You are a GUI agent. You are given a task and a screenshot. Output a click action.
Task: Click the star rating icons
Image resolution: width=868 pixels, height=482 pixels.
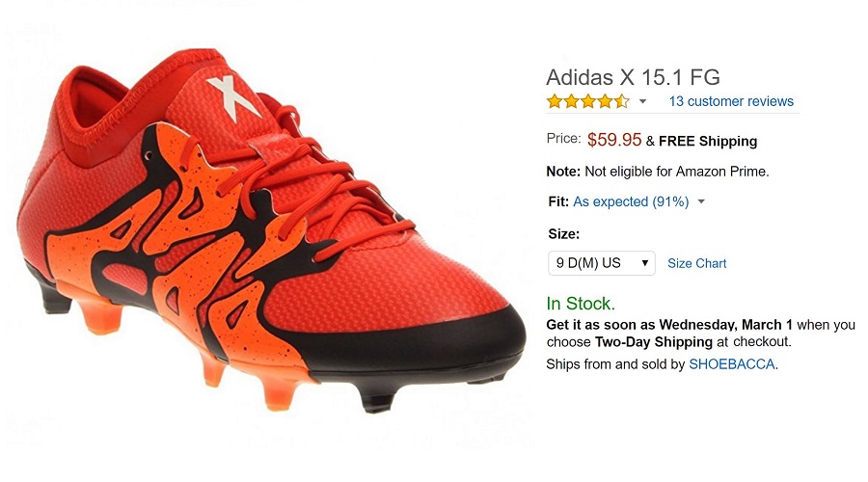tap(587, 101)
